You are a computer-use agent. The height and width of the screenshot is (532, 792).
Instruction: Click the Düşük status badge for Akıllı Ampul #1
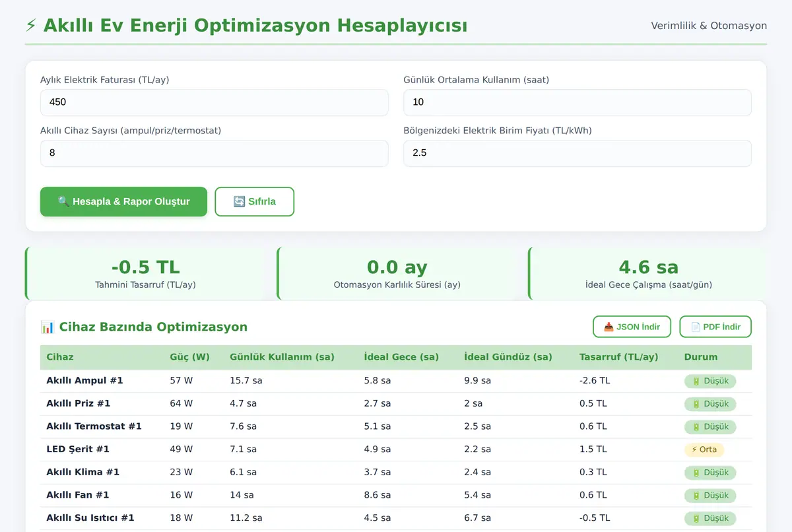(x=710, y=381)
